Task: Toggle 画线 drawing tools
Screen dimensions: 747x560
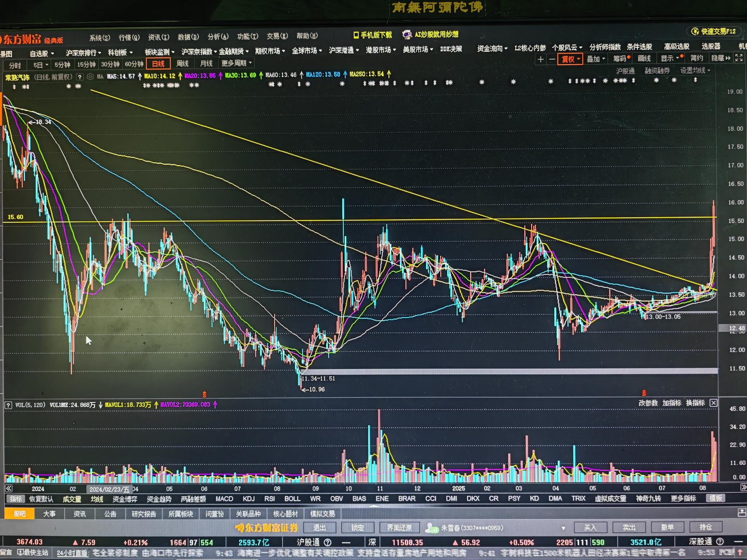Action: pos(644,58)
